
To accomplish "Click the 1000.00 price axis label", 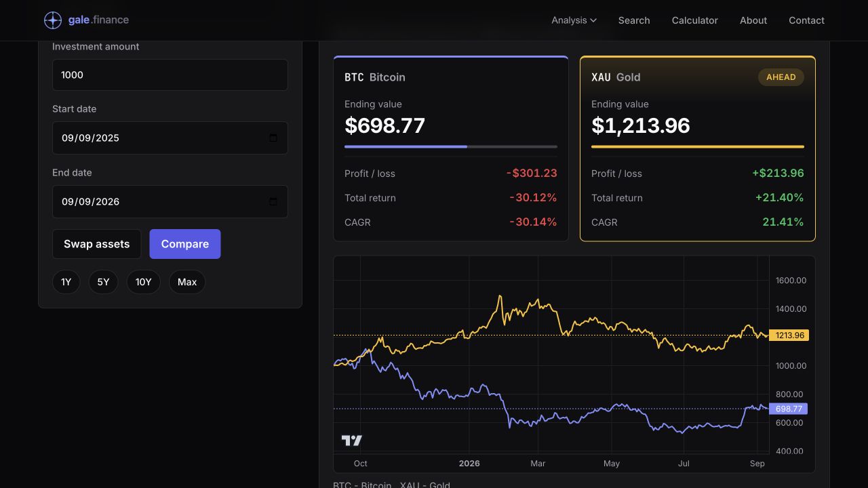I will (790, 366).
